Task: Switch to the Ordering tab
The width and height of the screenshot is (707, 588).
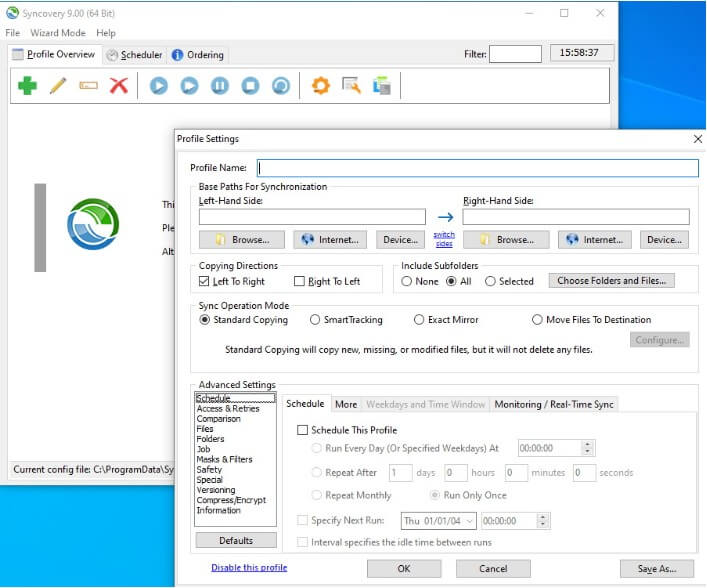Action: [x=198, y=55]
